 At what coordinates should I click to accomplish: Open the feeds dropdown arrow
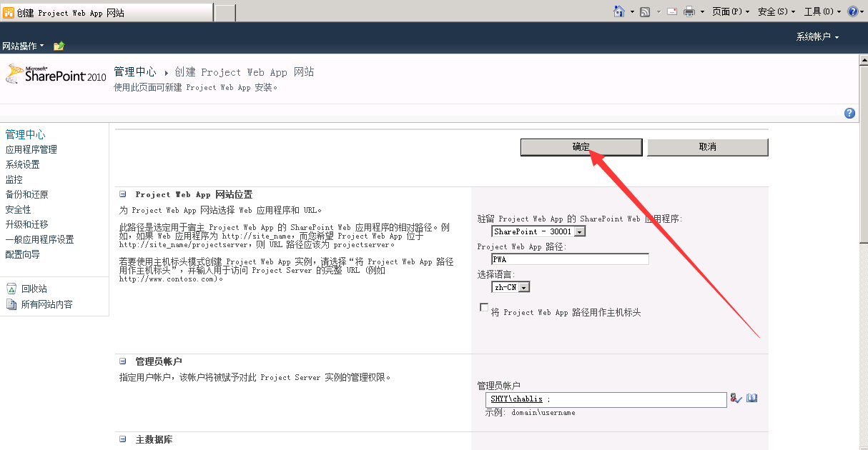657,12
